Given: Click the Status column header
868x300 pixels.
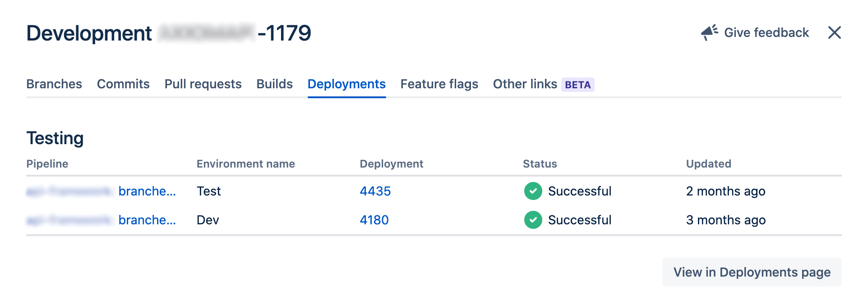Looking at the screenshot, I should click(x=540, y=164).
